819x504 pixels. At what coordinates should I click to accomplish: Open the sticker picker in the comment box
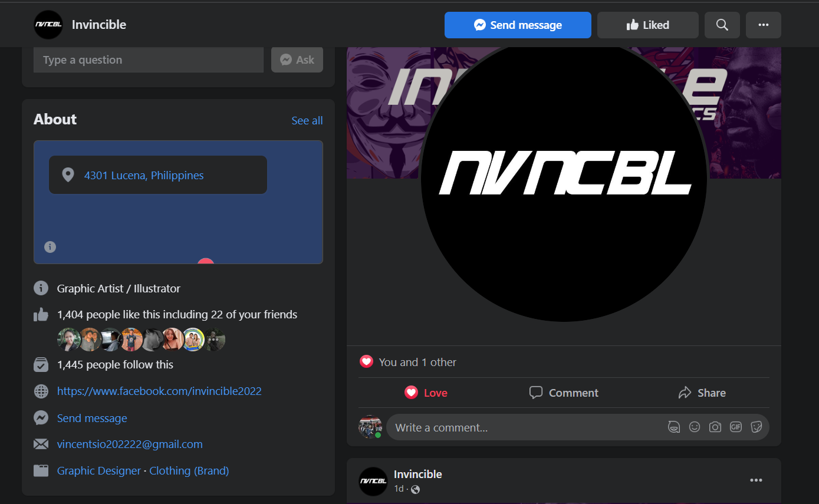756,427
